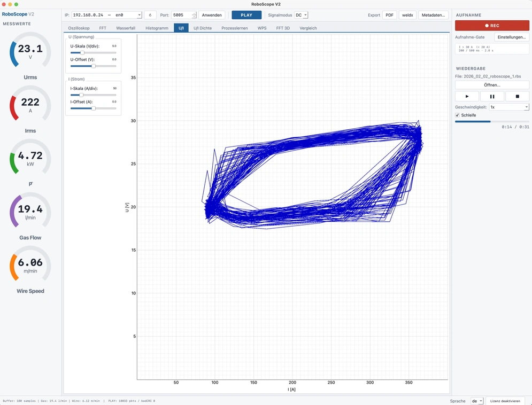This screenshot has height=405, width=532.
Task: Open Aufnahme-Gate Einstellungen
Action: (512, 37)
